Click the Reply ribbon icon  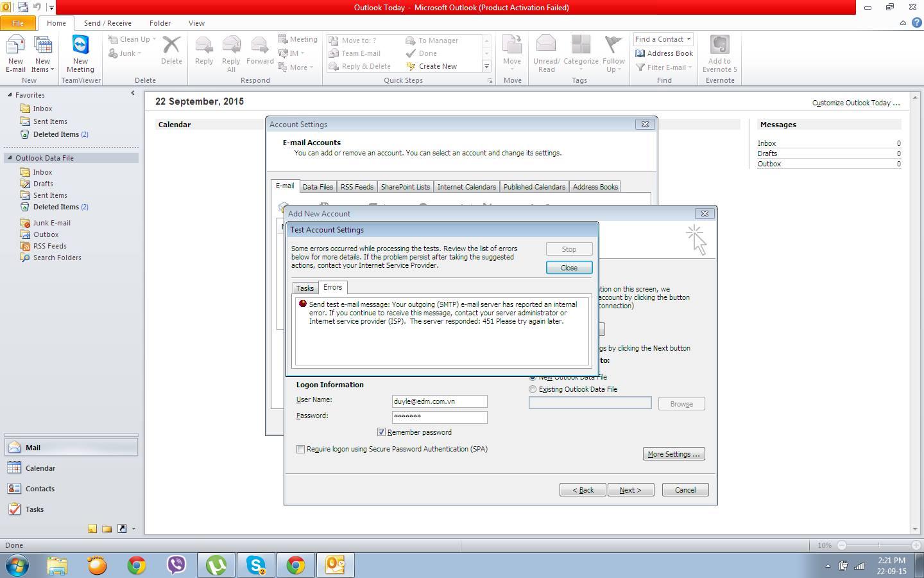pyautogui.click(x=204, y=50)
